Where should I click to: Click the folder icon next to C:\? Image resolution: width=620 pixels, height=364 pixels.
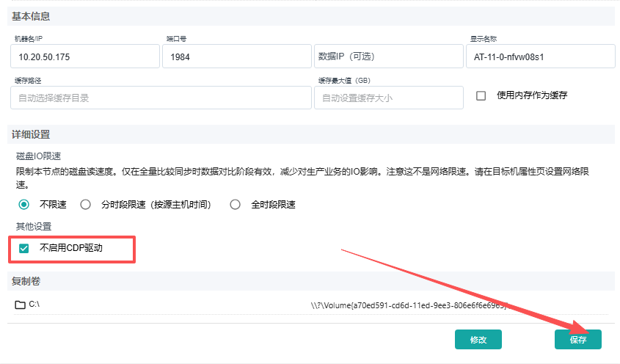[20, 304]
